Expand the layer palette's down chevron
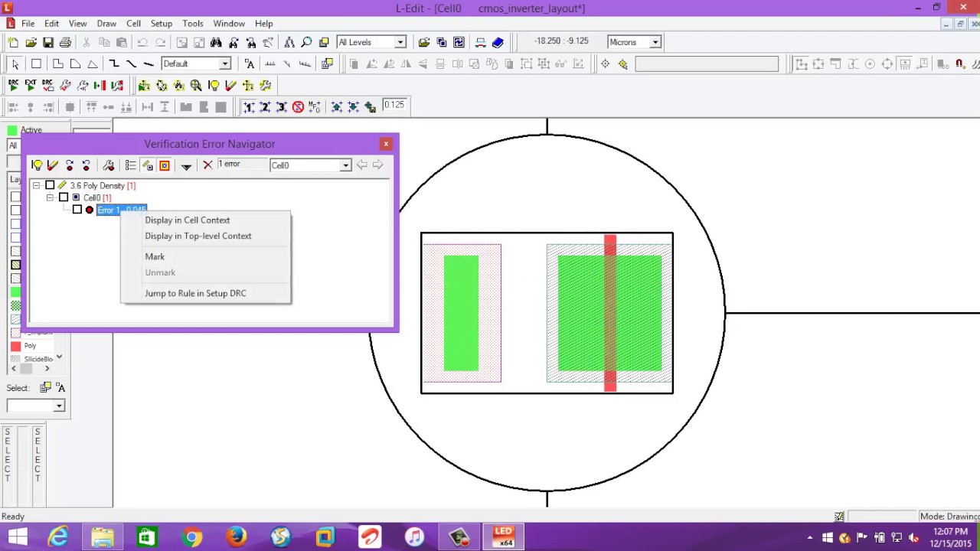 [x=59, y=357]
